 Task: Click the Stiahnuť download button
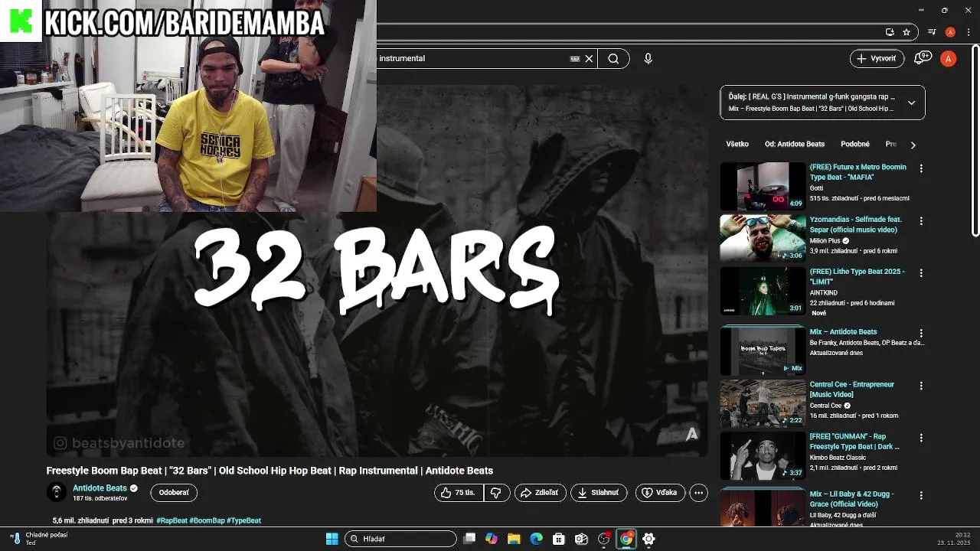click(599, 493)
